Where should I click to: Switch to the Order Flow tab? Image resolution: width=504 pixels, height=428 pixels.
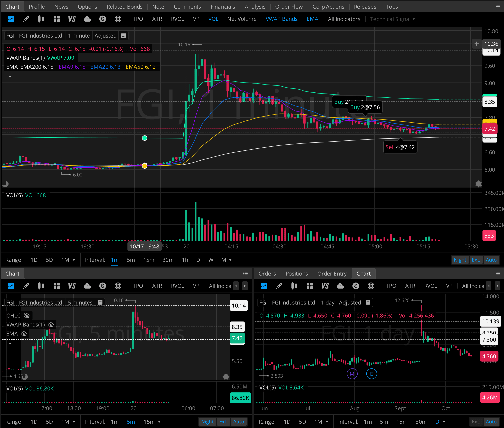[289, 7]
